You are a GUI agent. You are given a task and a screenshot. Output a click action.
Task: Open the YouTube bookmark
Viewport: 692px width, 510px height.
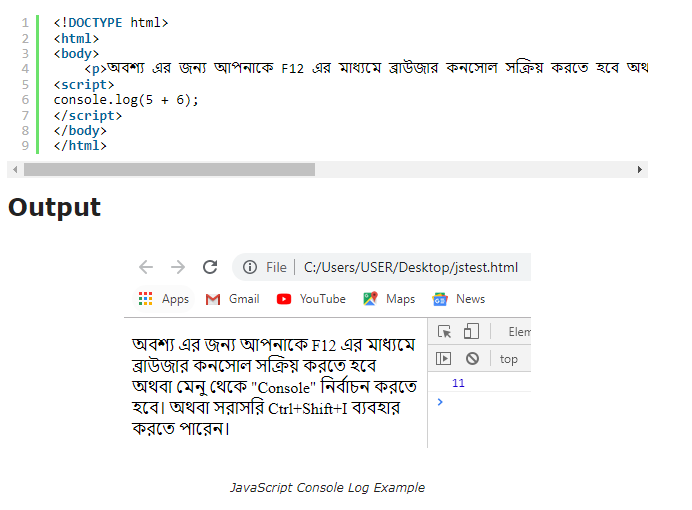coord(311,299)
